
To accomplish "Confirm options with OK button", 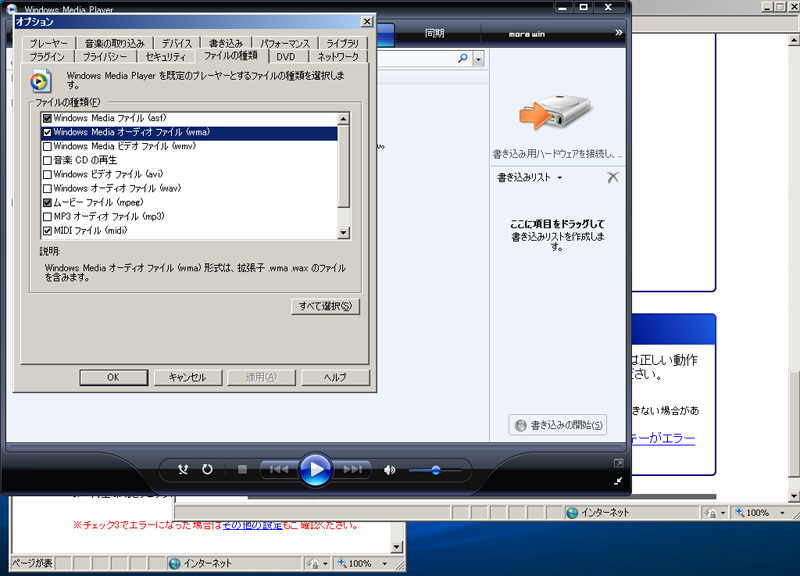I will click(x=113, y=378).
